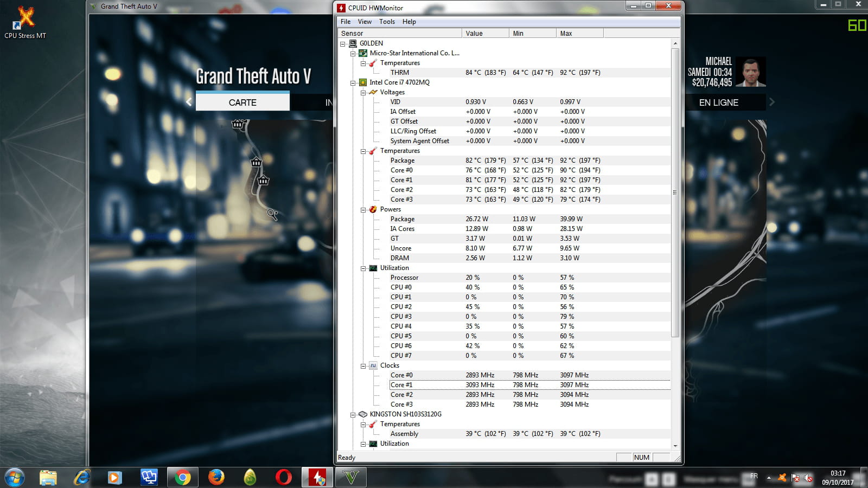Viewport: 868px width, 488px height.
Task: Collapse the CPU Utilization section
Action: [x=363, y=268]
